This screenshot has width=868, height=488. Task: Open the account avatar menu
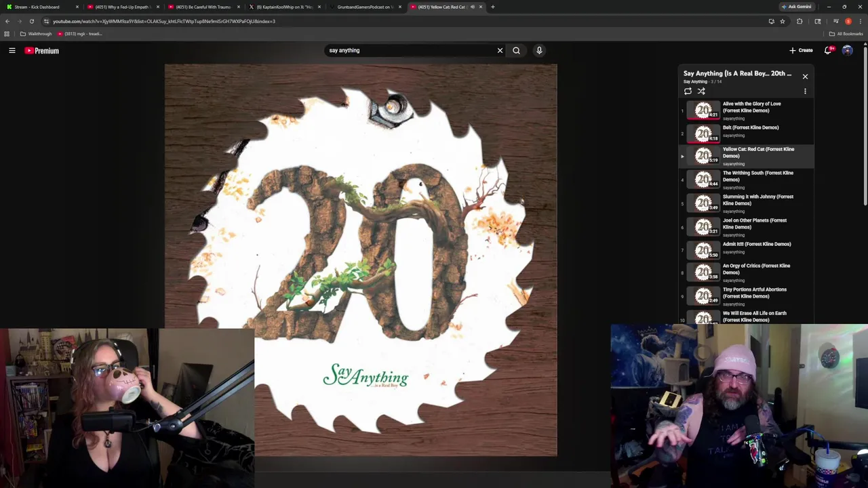point(847,50)
